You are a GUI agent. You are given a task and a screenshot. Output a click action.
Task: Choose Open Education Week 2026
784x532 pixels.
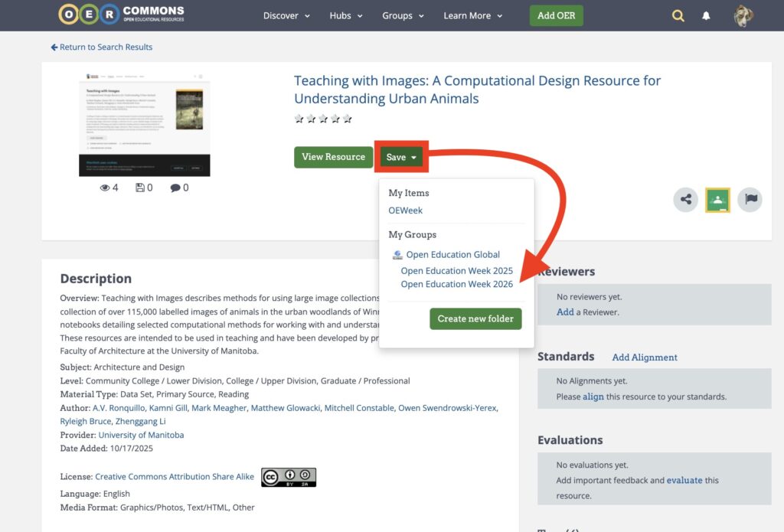tap(456, 284)
